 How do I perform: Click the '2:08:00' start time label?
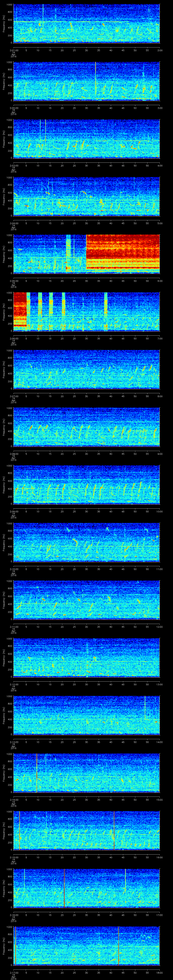(x=14, y=454)
